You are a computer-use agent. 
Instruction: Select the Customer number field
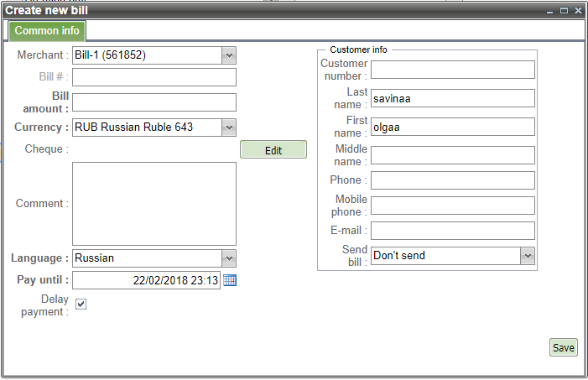point(453,70)
